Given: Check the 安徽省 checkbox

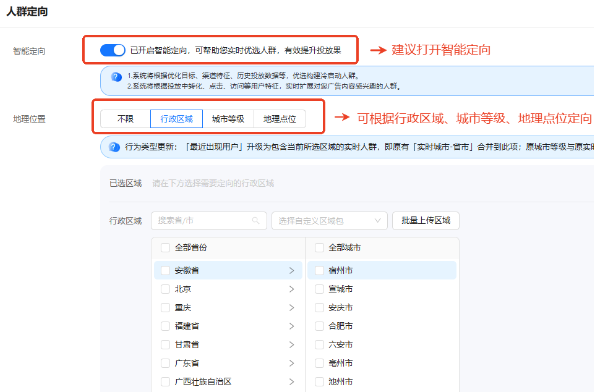Looking at the screenshot, I should (165, 270).
